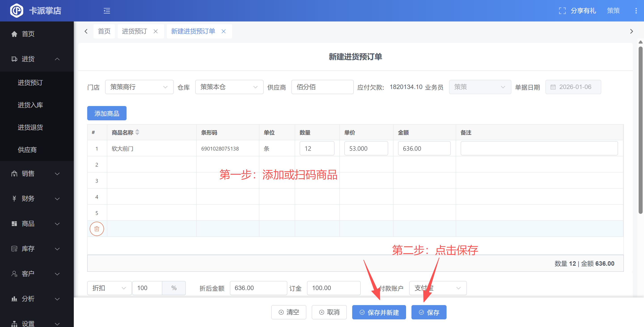Open the 门店 dropdown 策策商行
Screen dimensions: 644x327
139,87
